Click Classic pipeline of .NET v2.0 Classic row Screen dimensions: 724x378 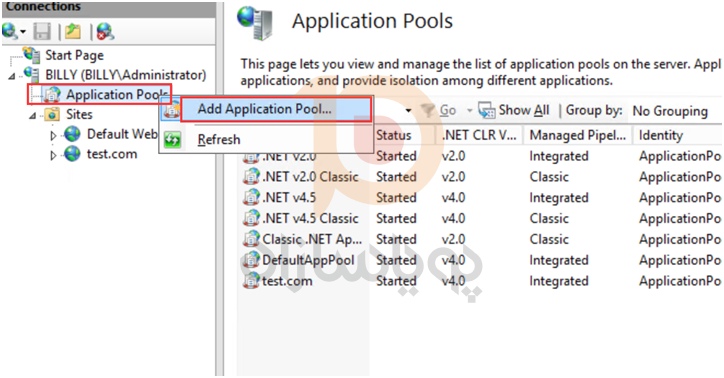(549, 177)
